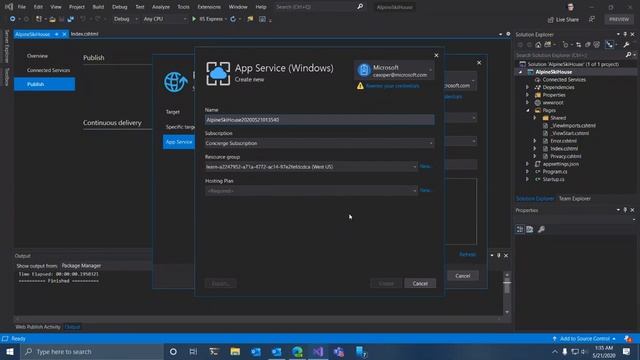This screenshot has width=640, height=360.
Task: Click the Show All Files icon in Solution Explorer
Action: tap(597, 44)
